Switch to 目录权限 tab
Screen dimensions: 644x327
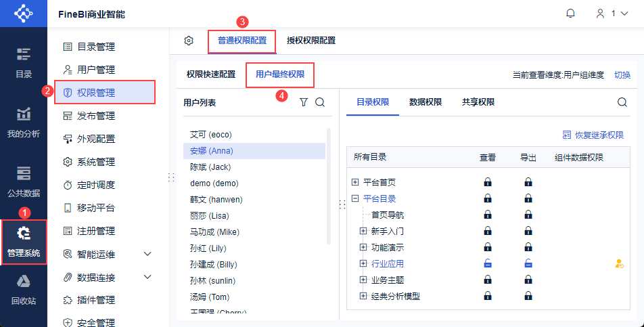click(373, 102)
